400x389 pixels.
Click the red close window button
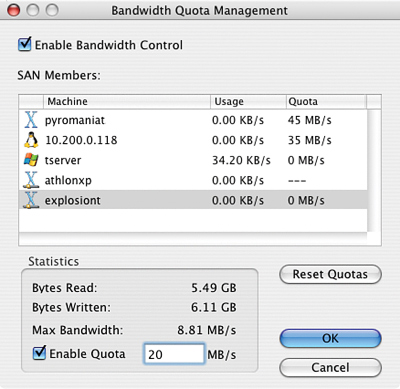[x=14, y=10]
